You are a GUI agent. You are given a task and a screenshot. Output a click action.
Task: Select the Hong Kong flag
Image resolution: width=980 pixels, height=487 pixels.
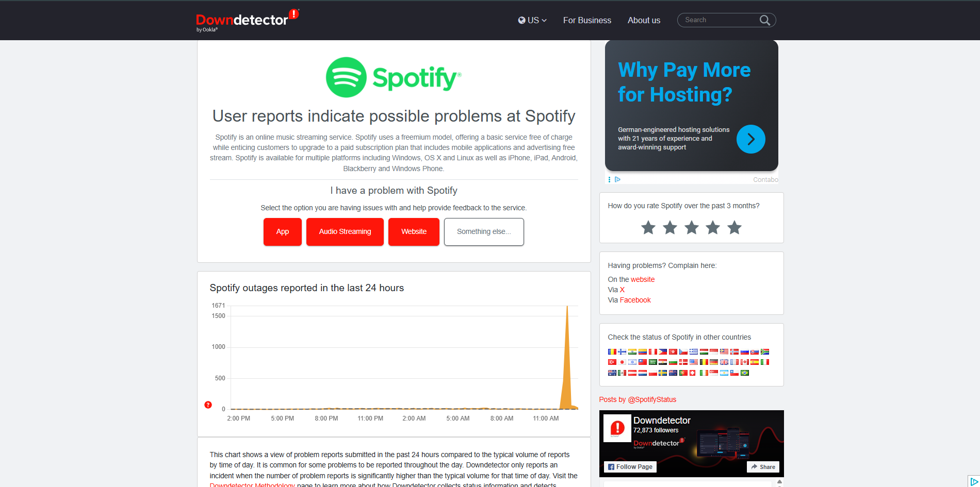(673, 352)
